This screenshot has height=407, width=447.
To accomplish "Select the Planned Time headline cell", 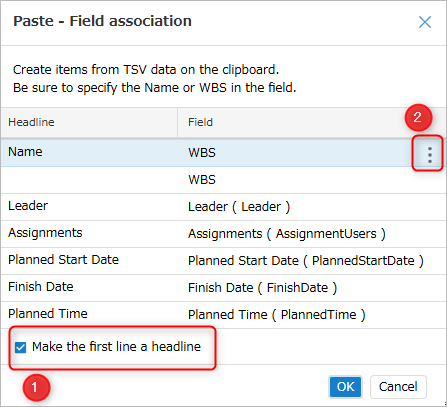I will pos(89,315).
